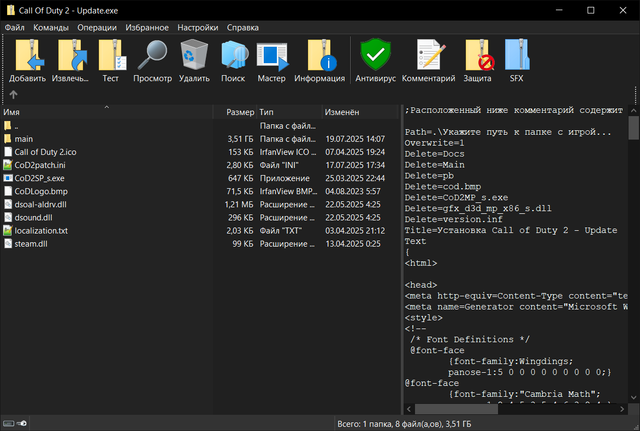The width and height of the screenshot is (640, 431).
Task: Maximize the WinRAR window
Action: coord(591,10)
